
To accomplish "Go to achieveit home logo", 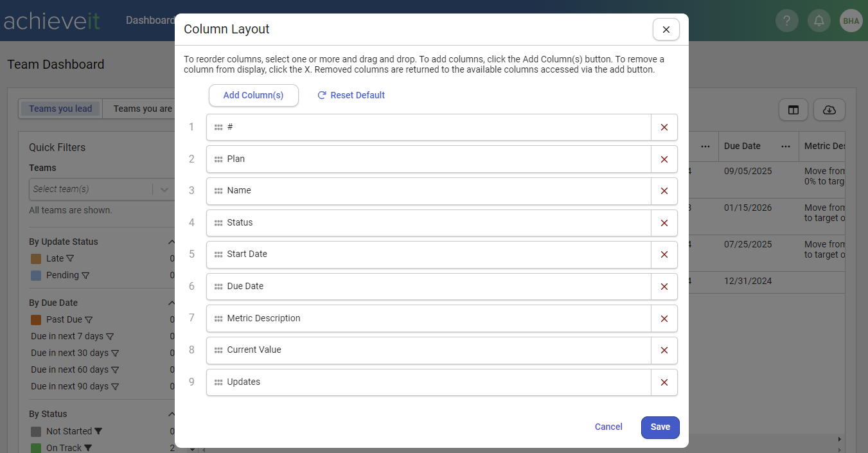I will click(x=51, y=21).
